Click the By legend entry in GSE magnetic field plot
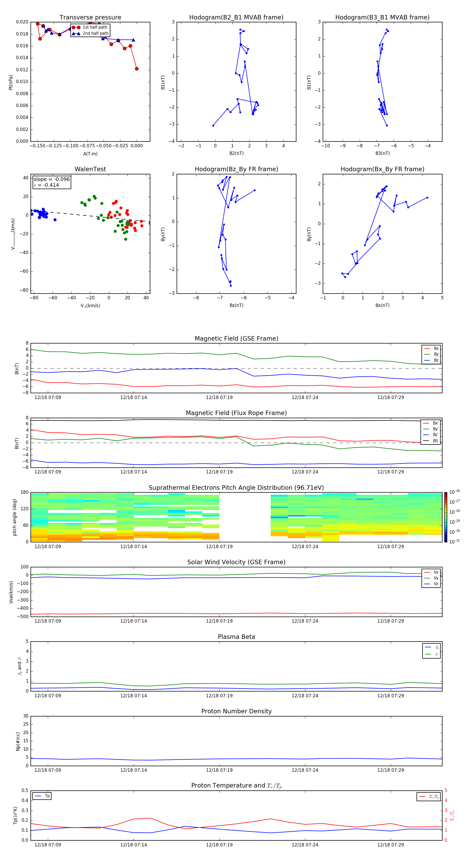This screenshot has width=473, height=868. (431, 355)
